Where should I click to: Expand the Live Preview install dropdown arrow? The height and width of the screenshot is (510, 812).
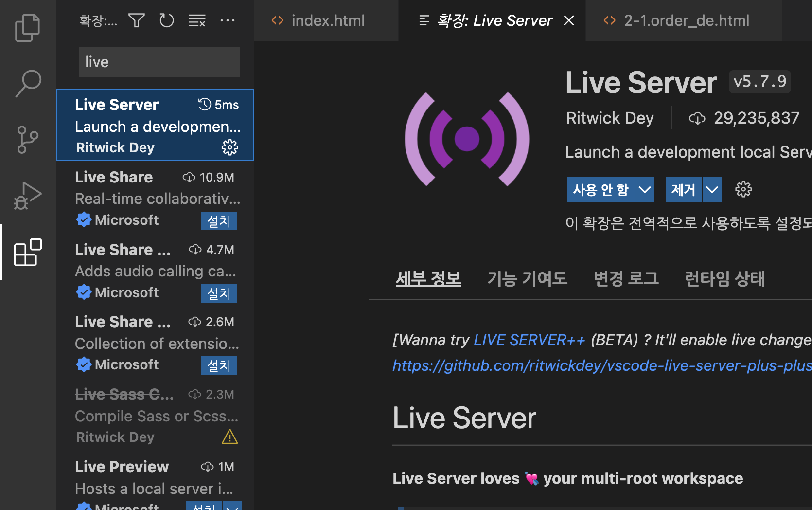click(x=232, y=506)
